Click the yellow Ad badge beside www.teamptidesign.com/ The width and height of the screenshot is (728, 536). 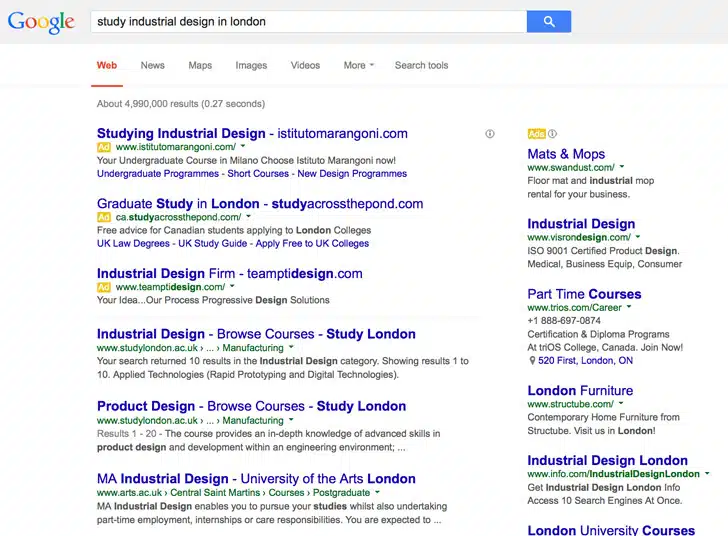(104, 287)
